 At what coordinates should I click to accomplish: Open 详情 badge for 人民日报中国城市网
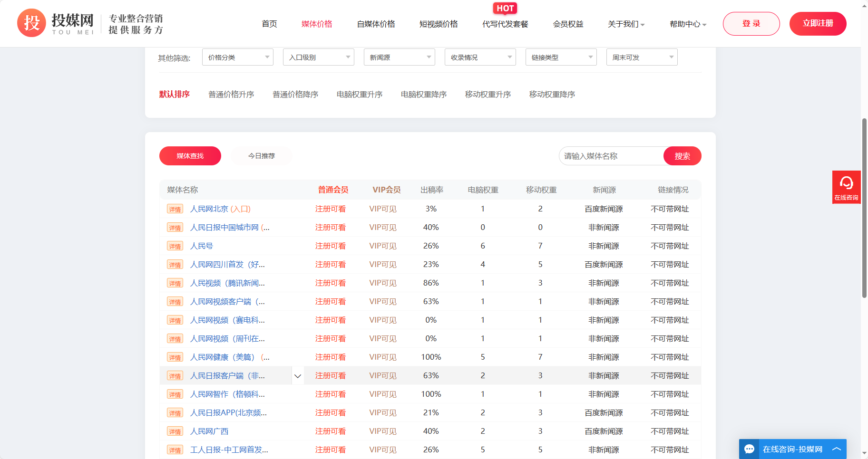point(175,228)
